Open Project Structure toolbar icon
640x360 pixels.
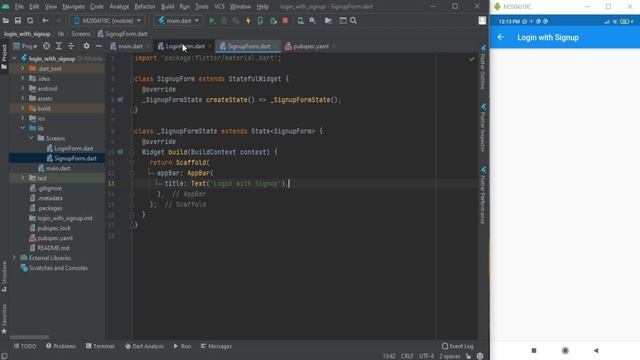point(328,20)
